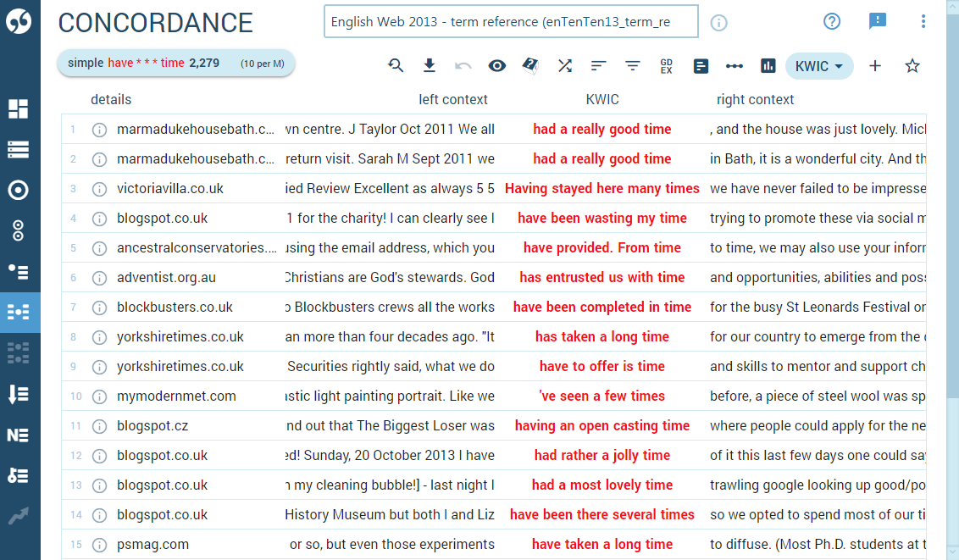
Task: Open Word Sketch in the sidebar
Action: coord(19,190)
